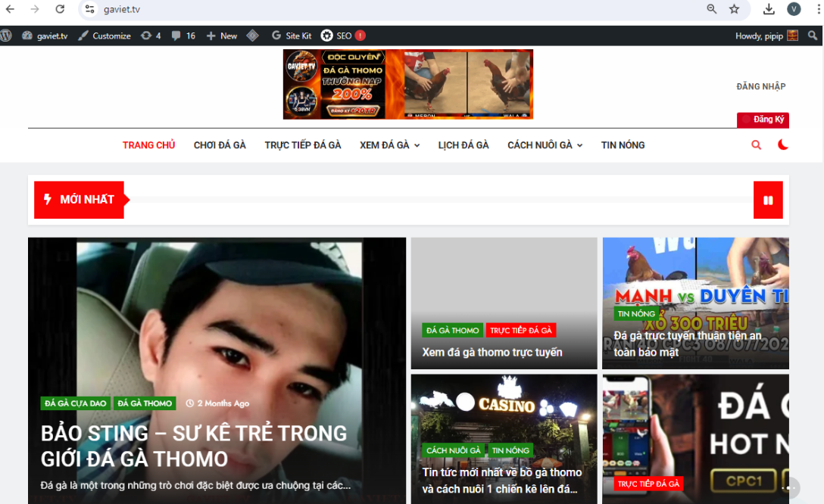Screen dimensions: 824x504
Task: Open Customize in the admin bar
Action: (105, 36)
